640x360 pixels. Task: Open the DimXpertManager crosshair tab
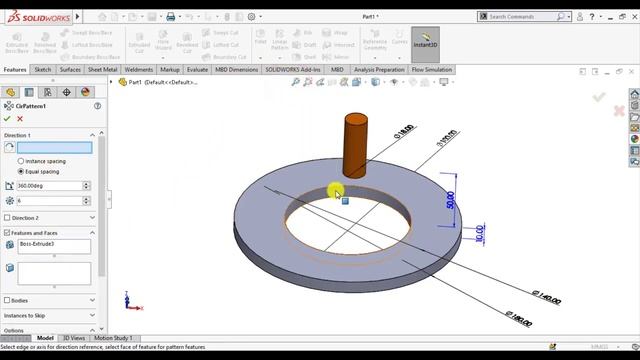67,92
